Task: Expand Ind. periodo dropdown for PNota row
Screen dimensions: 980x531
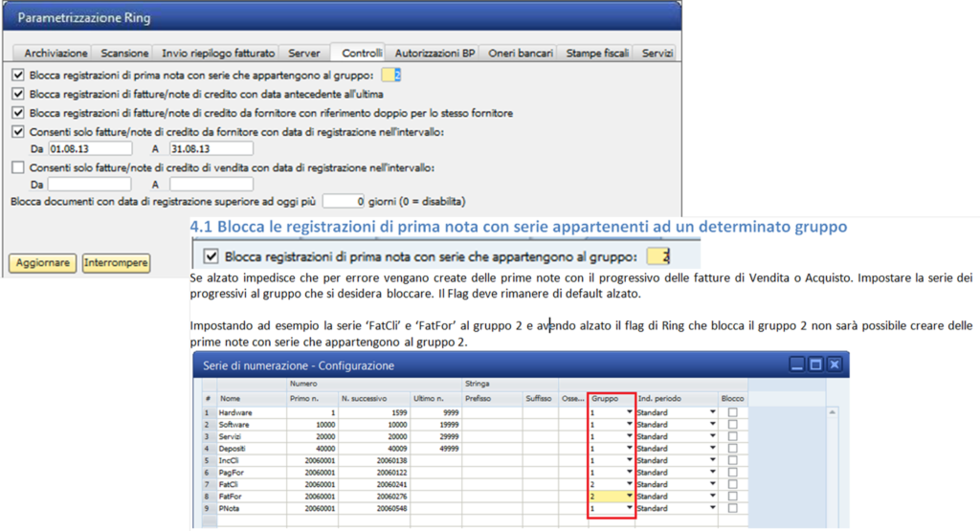Action: pyautogui.click(x=712, y=508)
